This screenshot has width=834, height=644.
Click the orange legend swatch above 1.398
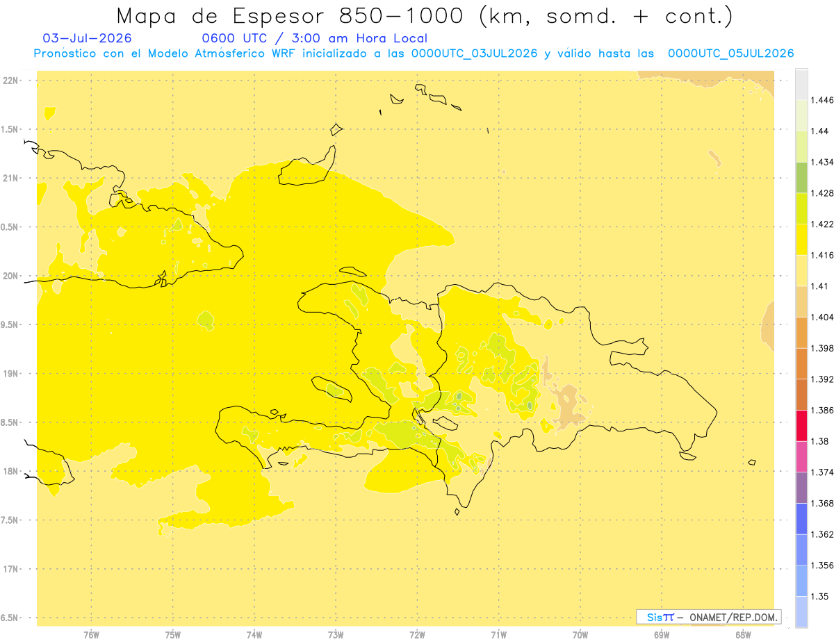point(801,332)
